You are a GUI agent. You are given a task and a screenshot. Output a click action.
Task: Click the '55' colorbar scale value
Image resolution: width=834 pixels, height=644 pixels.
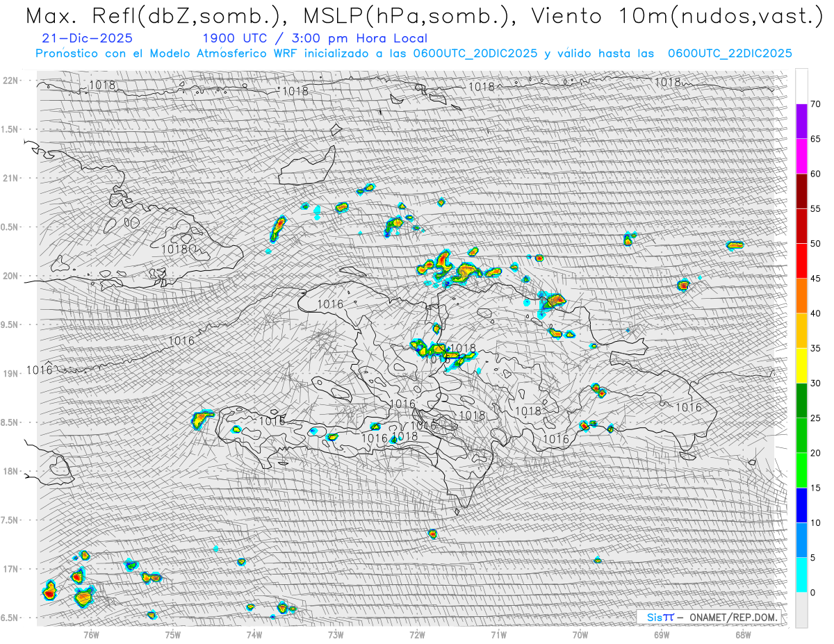pos(815,208)
